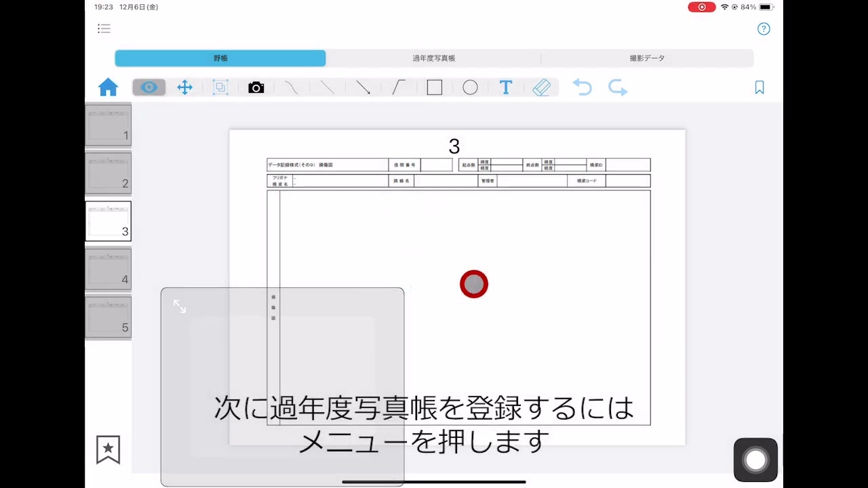Switch to 野帳 tab
The image size is (868, 488).
point(220,58)
